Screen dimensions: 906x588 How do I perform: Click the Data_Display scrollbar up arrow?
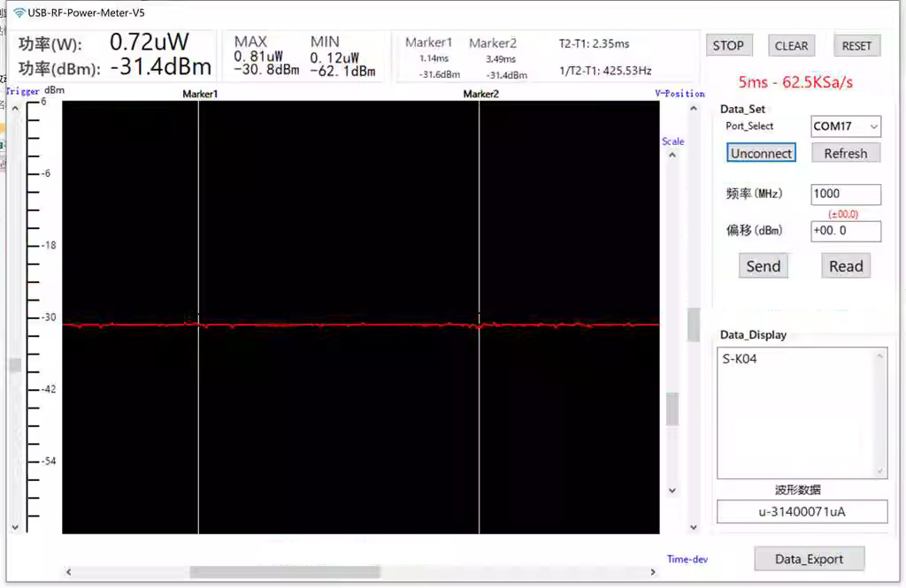(x=880, y=355)
